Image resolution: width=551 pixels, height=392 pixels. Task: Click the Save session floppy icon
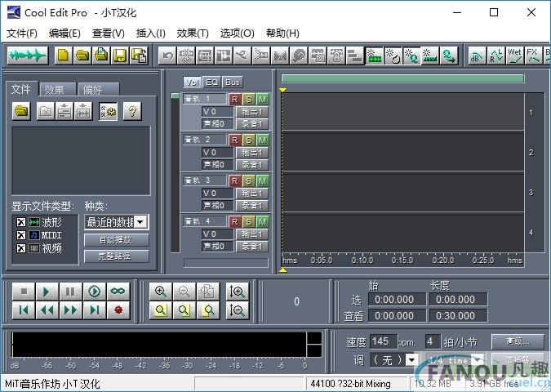point(120,56)
